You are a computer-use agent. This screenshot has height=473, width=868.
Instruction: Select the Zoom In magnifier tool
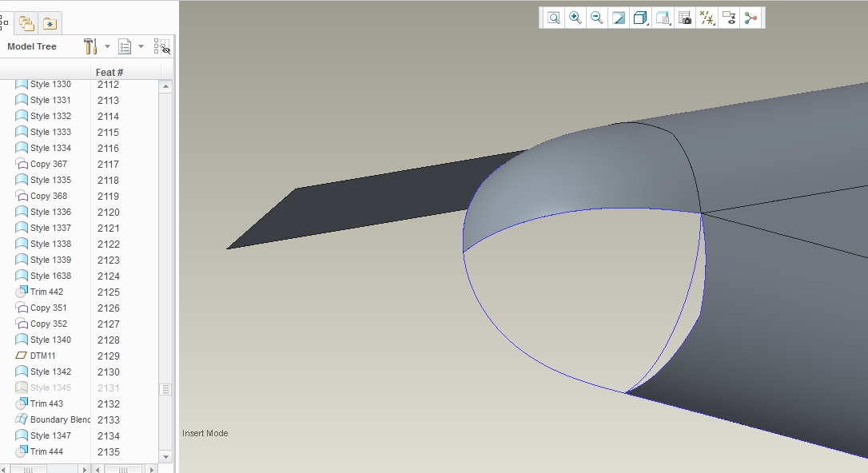tap(575, 18)
